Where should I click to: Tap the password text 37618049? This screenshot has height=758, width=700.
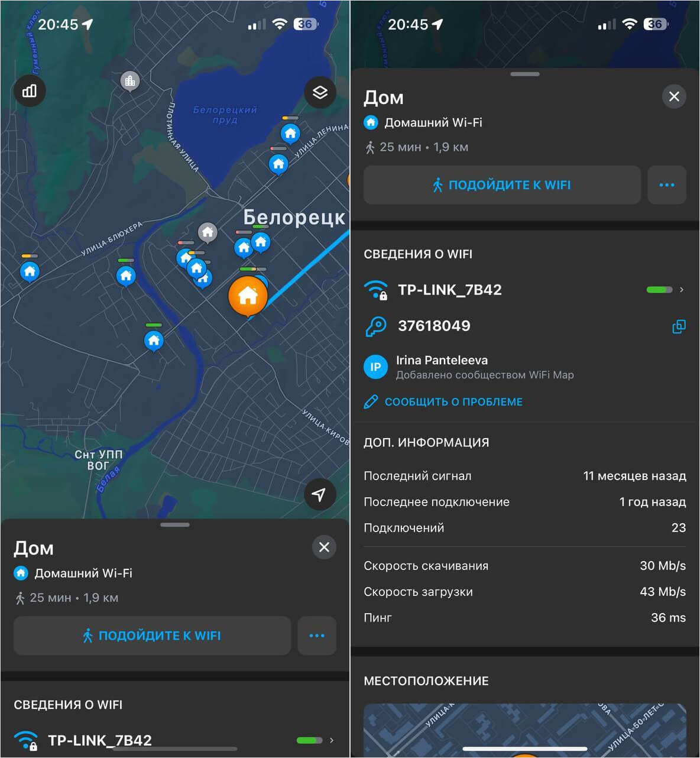(x=434, y=326)
